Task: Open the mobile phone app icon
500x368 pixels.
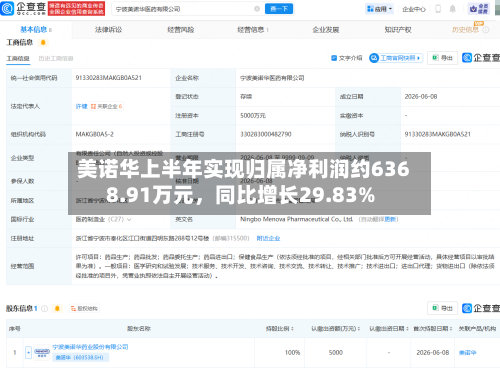Action: (x=438, y=9)
